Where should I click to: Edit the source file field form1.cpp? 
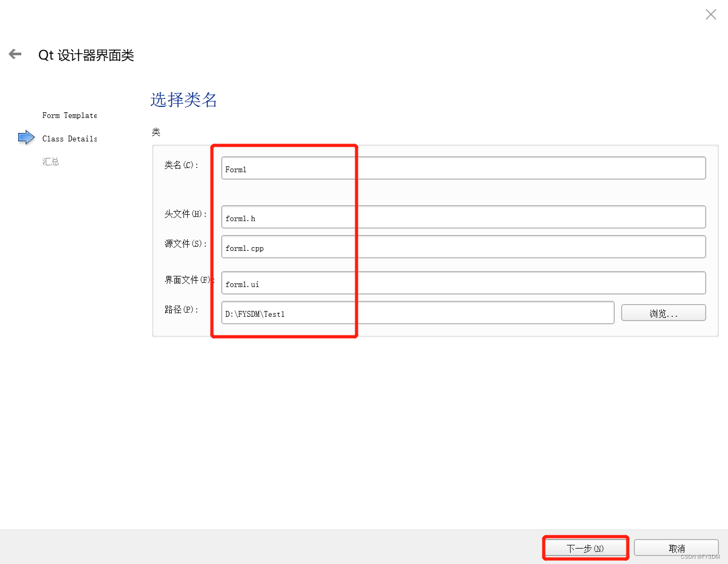[x=463, y=247]
